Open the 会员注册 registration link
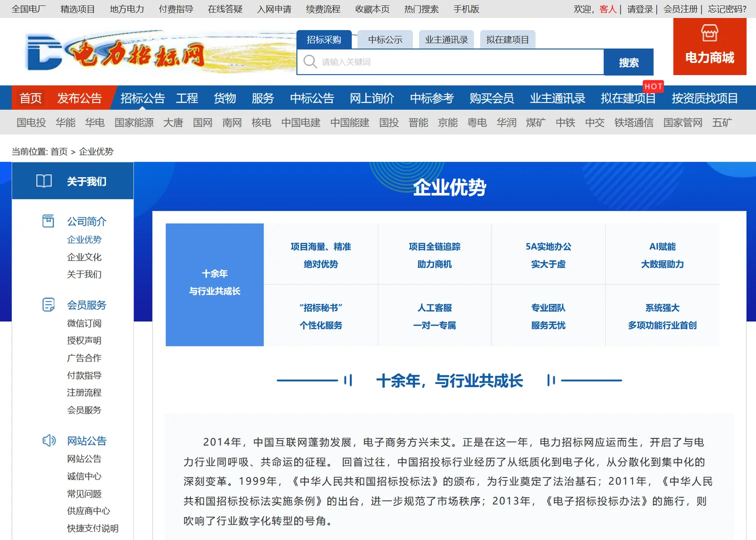This screenshot has height=540, width=756. [680, 9]
